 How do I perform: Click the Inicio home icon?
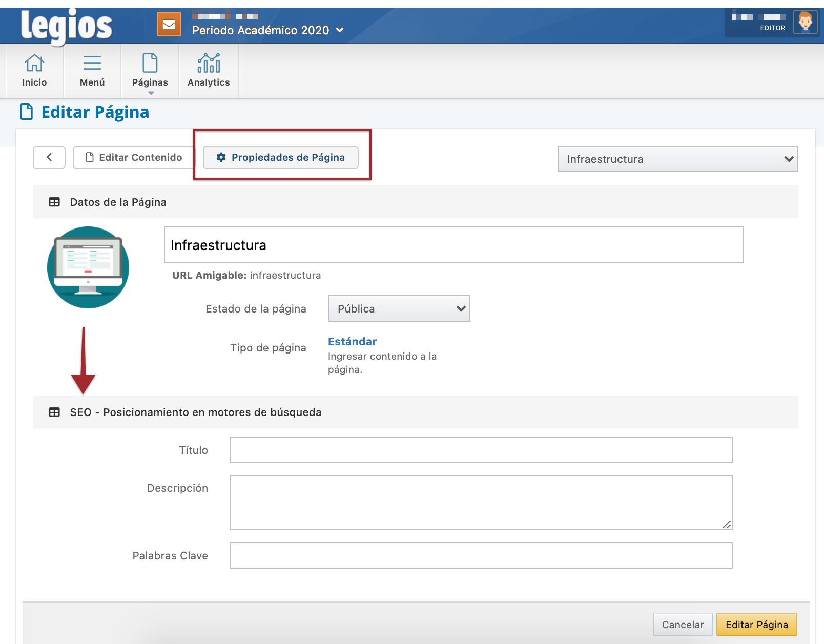coord(34,64)
